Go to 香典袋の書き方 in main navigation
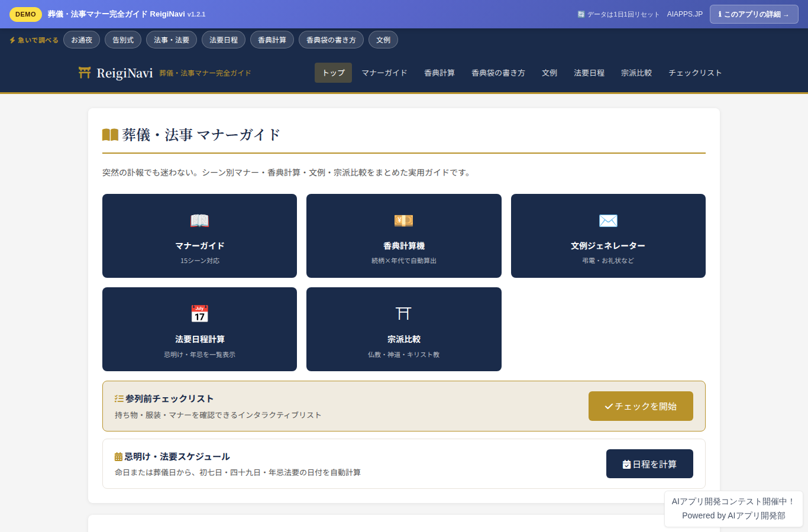The width and height of the screenshot is (808, 532). point(498,73)
